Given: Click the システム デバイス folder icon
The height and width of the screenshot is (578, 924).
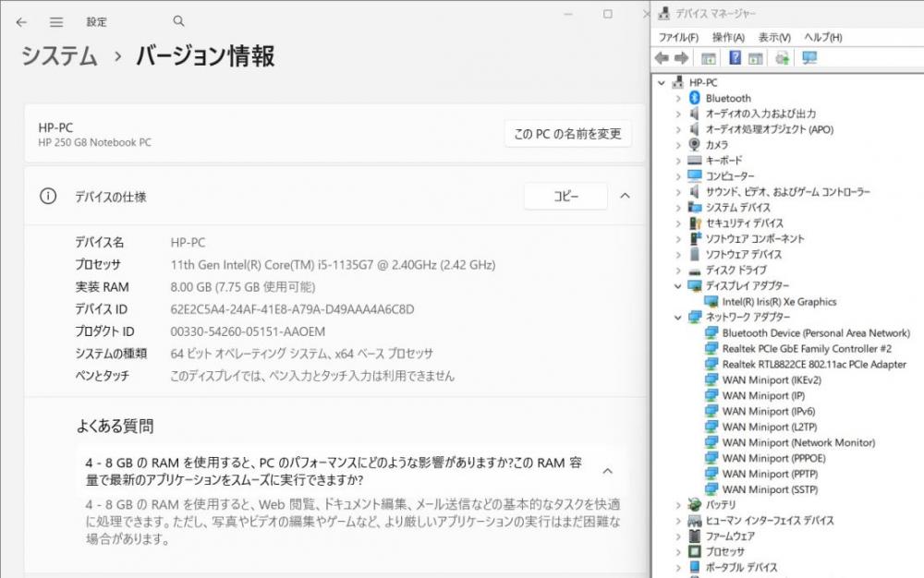Looking at the screenshot, I should (695, 207).
